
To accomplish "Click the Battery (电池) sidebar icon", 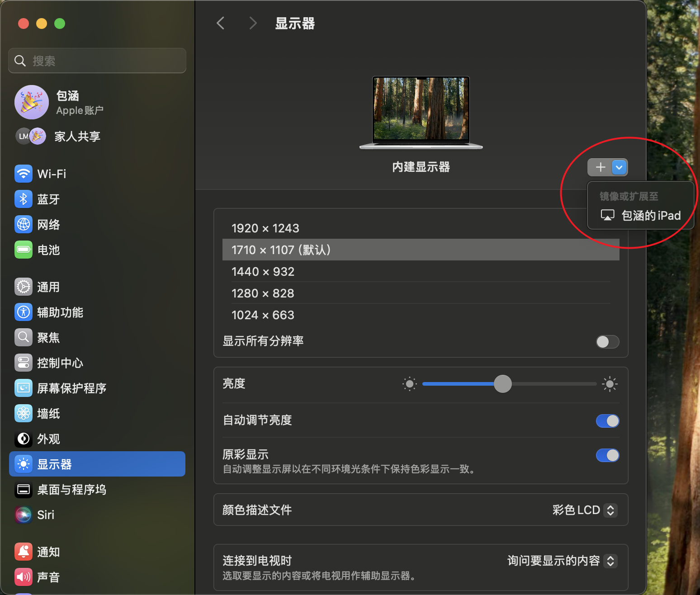I will pyautogui.click(x=23, y=250).
